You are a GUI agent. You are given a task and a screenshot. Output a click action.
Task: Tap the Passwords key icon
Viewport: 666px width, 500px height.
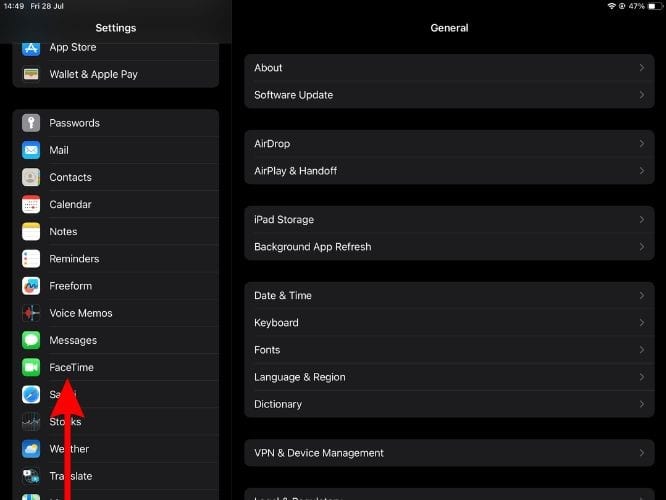[x=31, y=123]
